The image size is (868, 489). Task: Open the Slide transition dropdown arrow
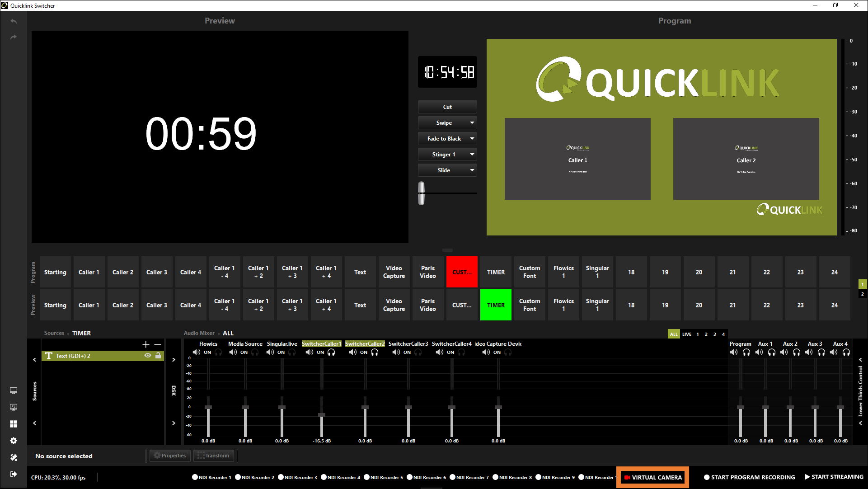click(472, 170)
